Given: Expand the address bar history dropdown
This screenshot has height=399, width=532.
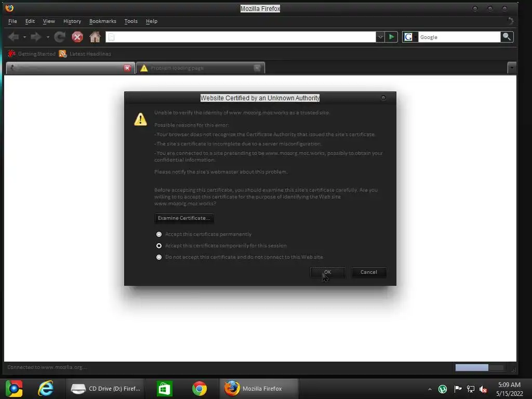Looking at the screenshot, I should [x=380, y=37].
